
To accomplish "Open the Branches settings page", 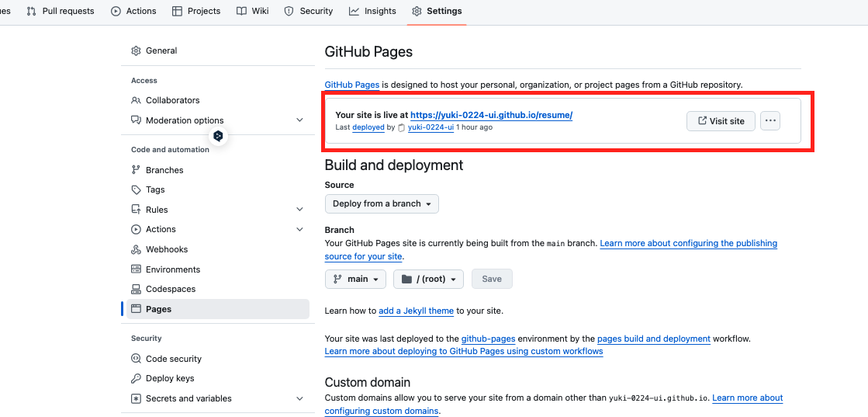I will [217, 170].
